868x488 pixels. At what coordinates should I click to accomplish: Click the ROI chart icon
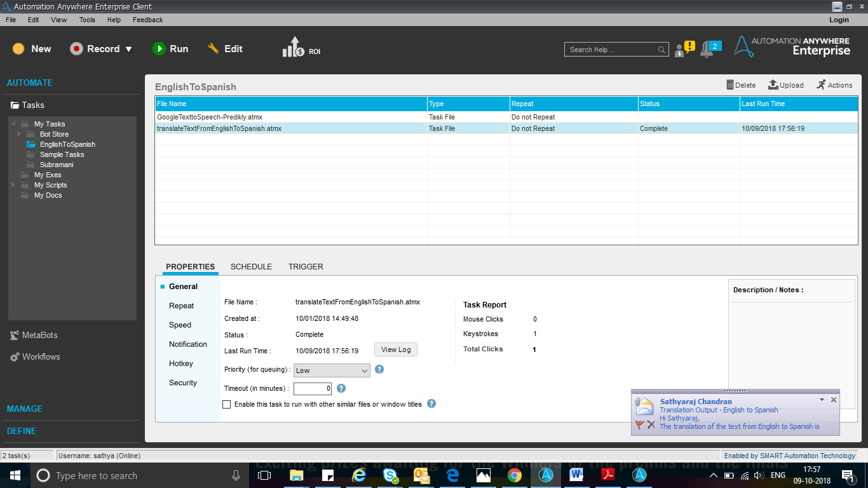click(x=293, y=48)
